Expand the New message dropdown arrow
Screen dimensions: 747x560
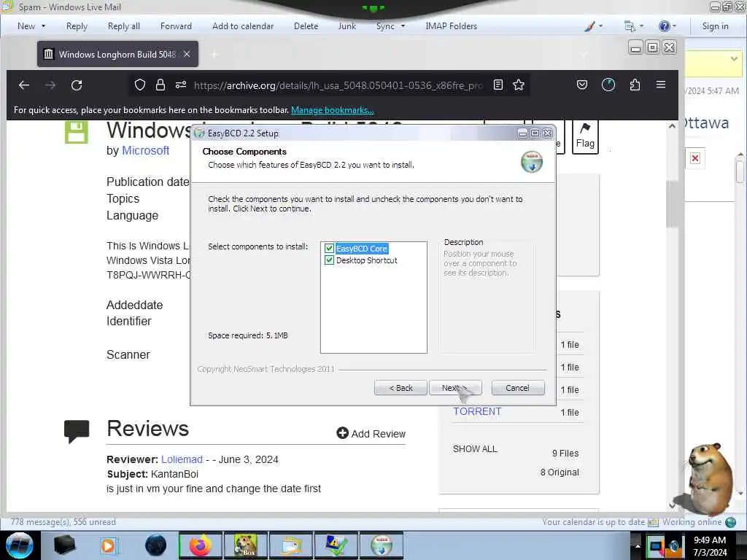point(43,26)
